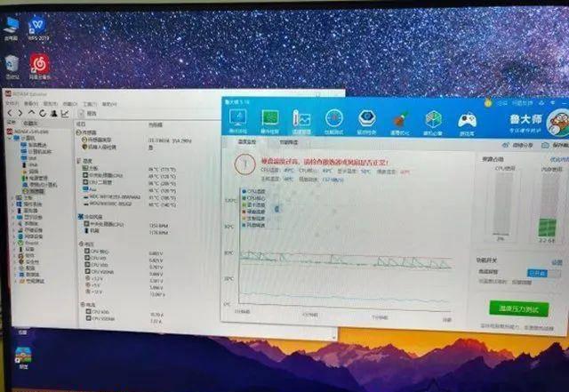Toggle 风扇转速 legend entry in chart
The height and width of the screenshot is (392, 569).
pos(253,226)
